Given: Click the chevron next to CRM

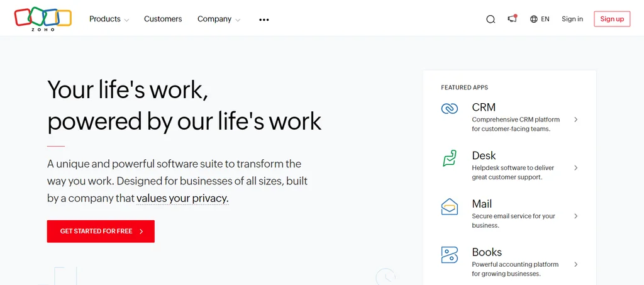Looking at the screenshot, I should click(576, 120).
